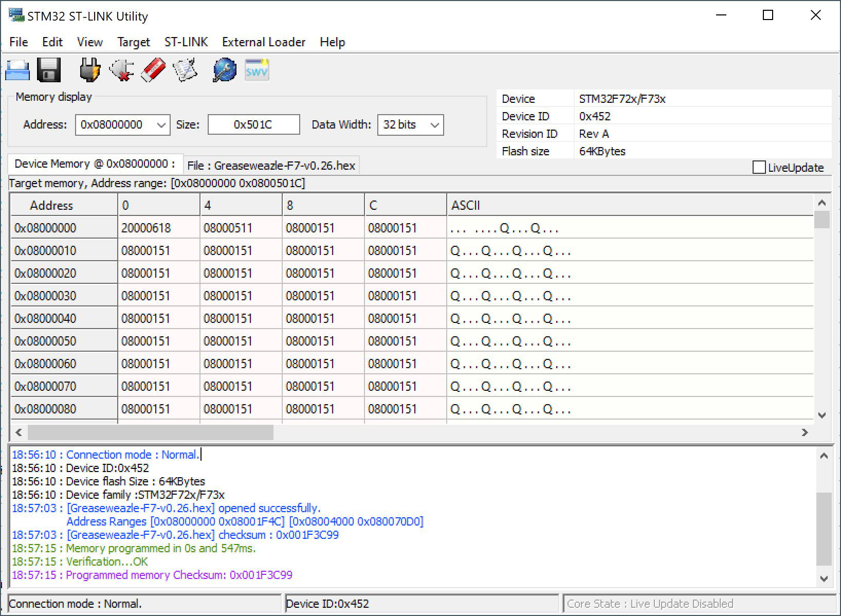Start Program & Verify using the document icon

pos(185,70)
